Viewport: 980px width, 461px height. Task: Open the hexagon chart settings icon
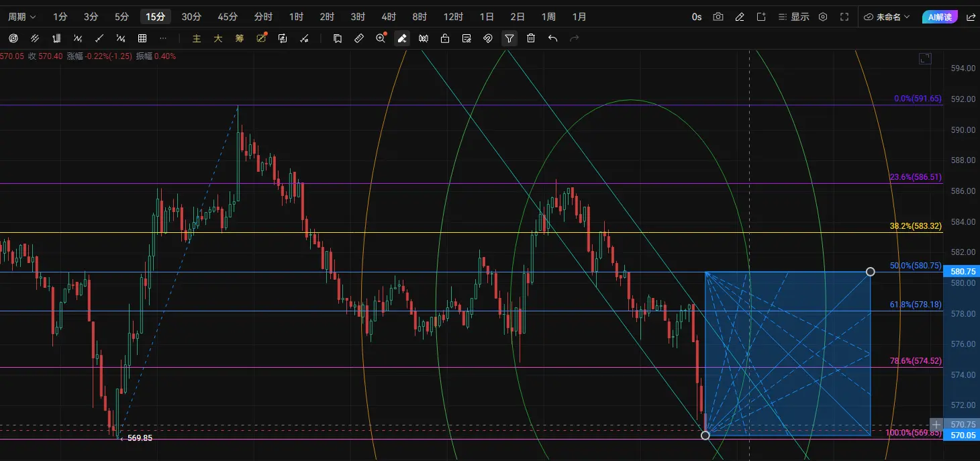(x=823, y=17)
